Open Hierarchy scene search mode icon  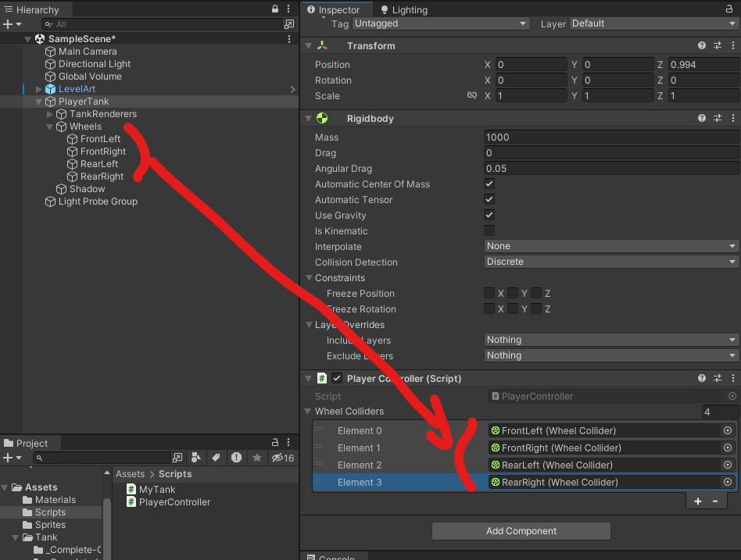point(288,24)
